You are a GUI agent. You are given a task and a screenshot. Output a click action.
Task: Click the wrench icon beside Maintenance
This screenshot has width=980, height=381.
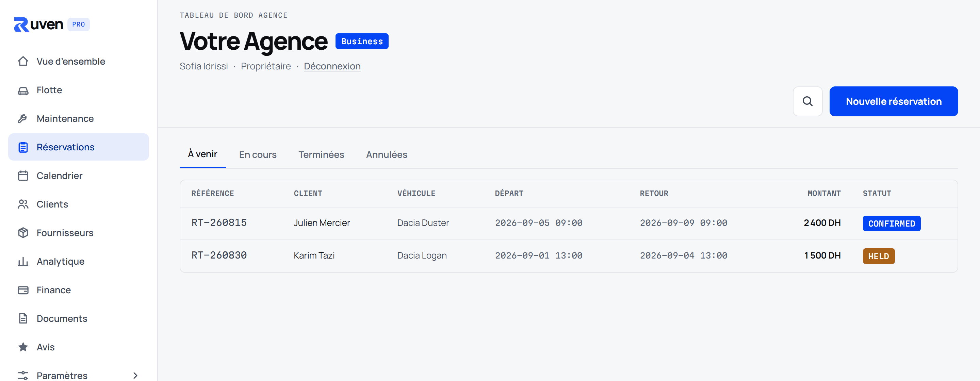(x=23, y=119)
